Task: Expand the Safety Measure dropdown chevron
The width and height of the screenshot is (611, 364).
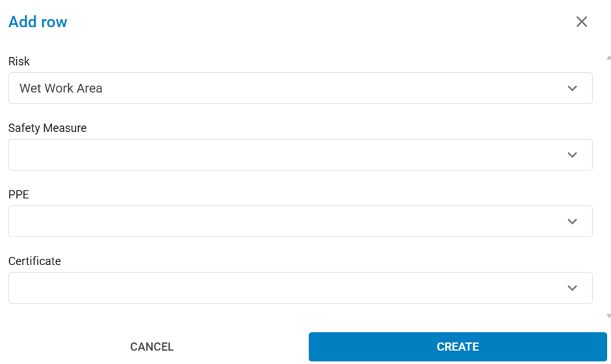Action: 572,155
